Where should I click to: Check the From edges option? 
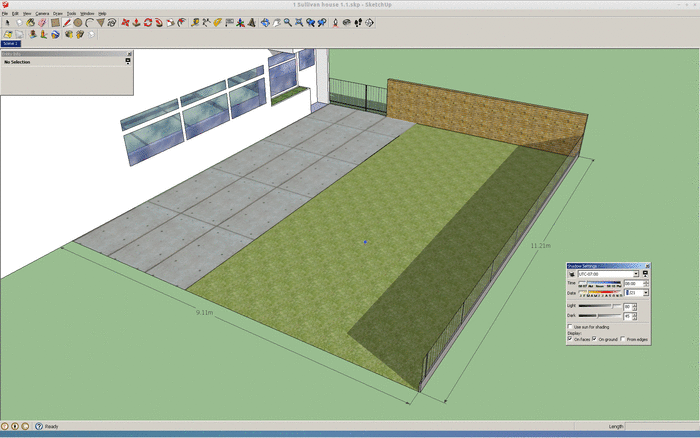coord(625,339)
